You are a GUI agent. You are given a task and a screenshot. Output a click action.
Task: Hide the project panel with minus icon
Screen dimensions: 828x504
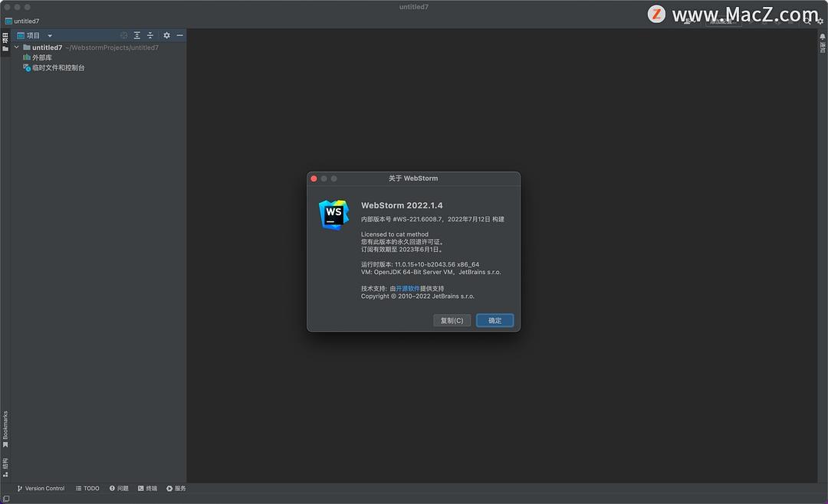coord(179,35)
